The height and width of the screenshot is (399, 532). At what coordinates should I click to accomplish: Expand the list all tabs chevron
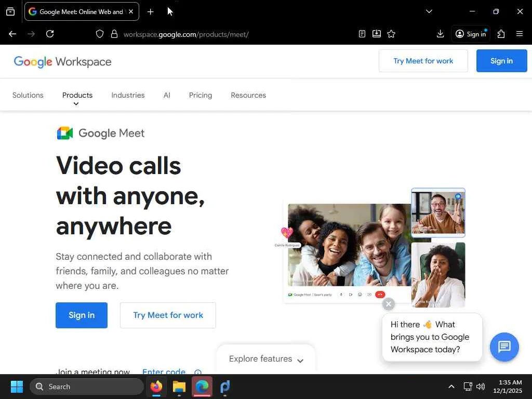(429, 11)
